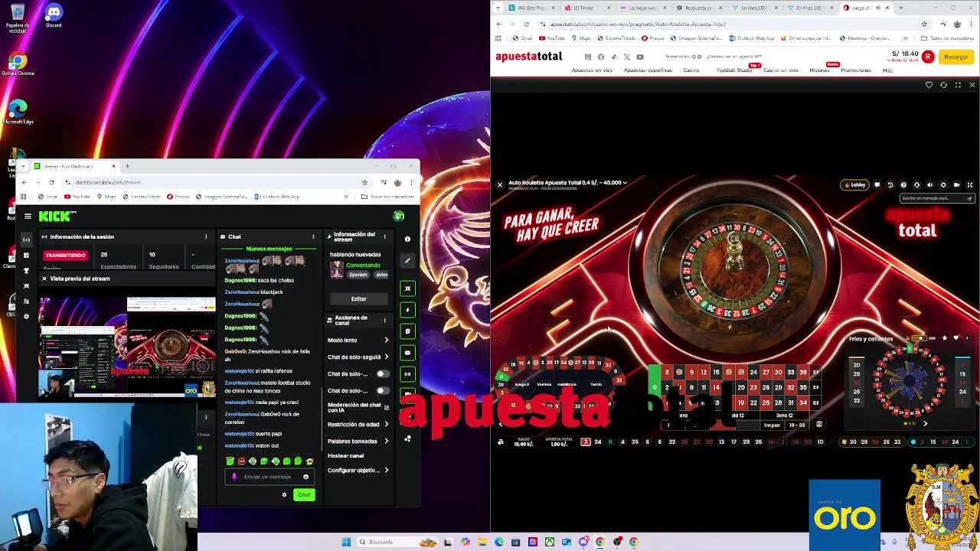The width and height of the screenshot is (980, 551).
Task: Mute the roulette game sound
Action: click(930, 184)
